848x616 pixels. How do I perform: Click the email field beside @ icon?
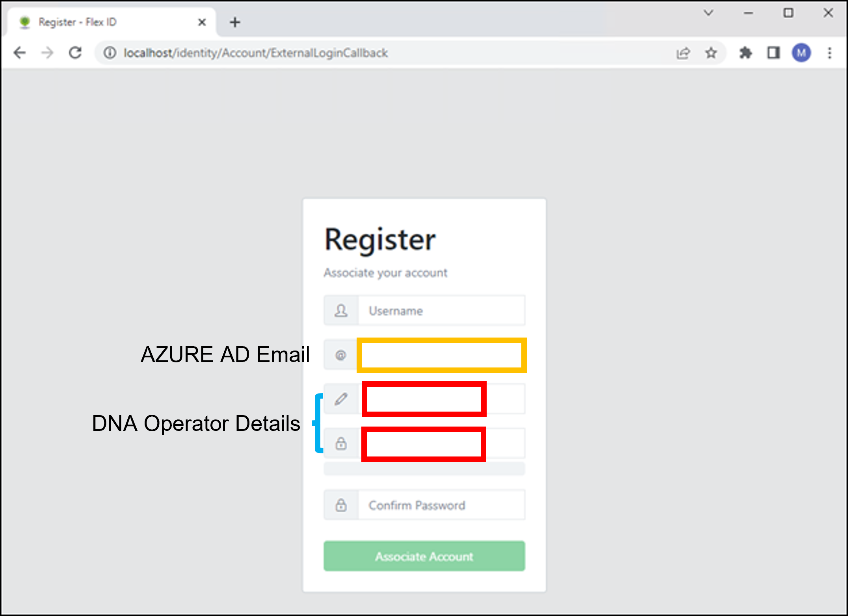coord(442,355)
